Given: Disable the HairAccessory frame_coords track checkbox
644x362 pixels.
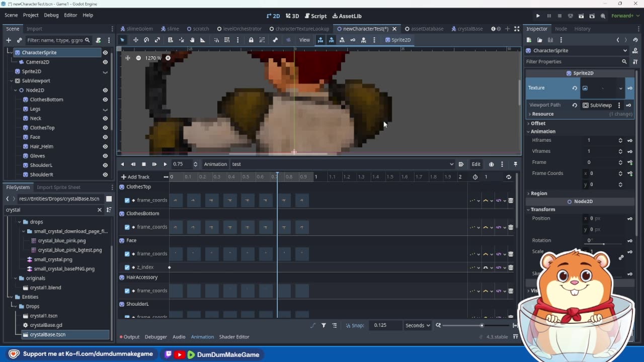Looking at the screenshot, I should coord(127,291).
